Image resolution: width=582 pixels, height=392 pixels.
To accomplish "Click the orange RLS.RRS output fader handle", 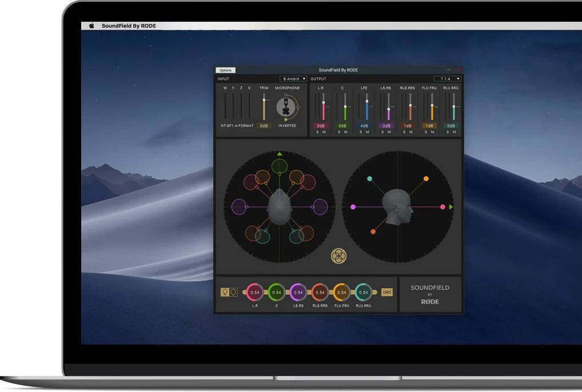I will 410,105.
